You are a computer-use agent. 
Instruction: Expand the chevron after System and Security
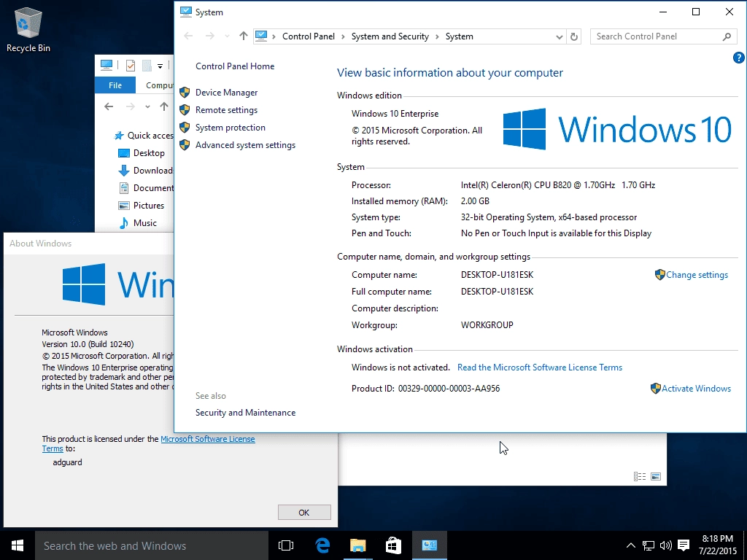438,36
